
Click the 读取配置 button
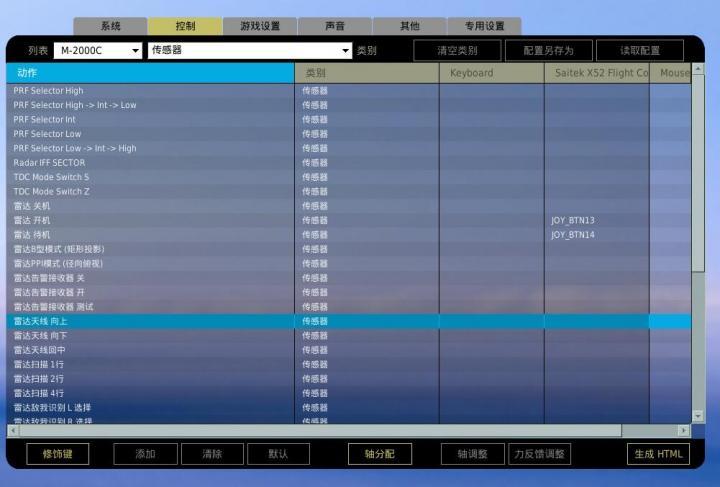[x=640, y=50]
